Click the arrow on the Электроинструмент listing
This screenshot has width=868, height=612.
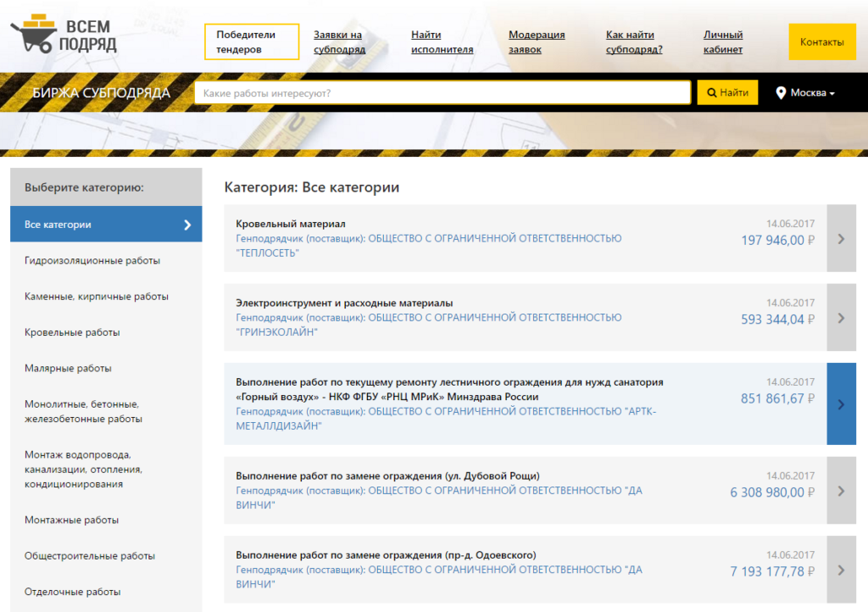coord(841,318)
